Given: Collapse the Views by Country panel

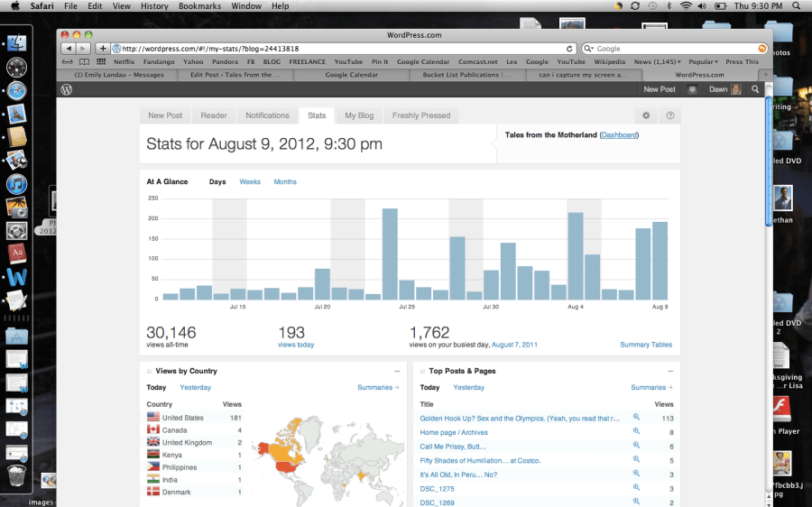Looking at the screenshot, I should click(397, 371).
